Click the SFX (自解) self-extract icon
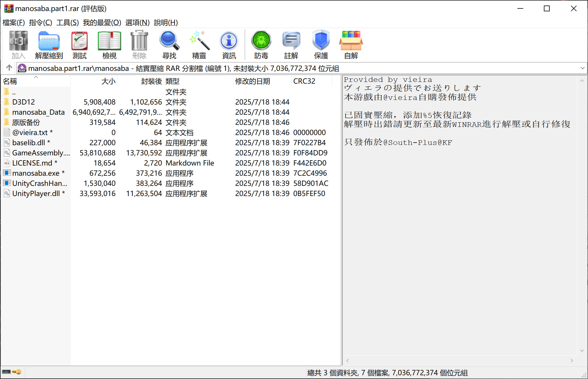Viewport: 588px width, 379px height. pyautogui.click(x=351, y=44)
